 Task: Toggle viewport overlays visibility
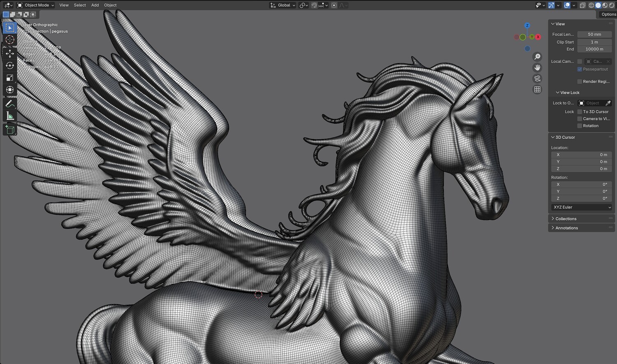tap(567, 5)
